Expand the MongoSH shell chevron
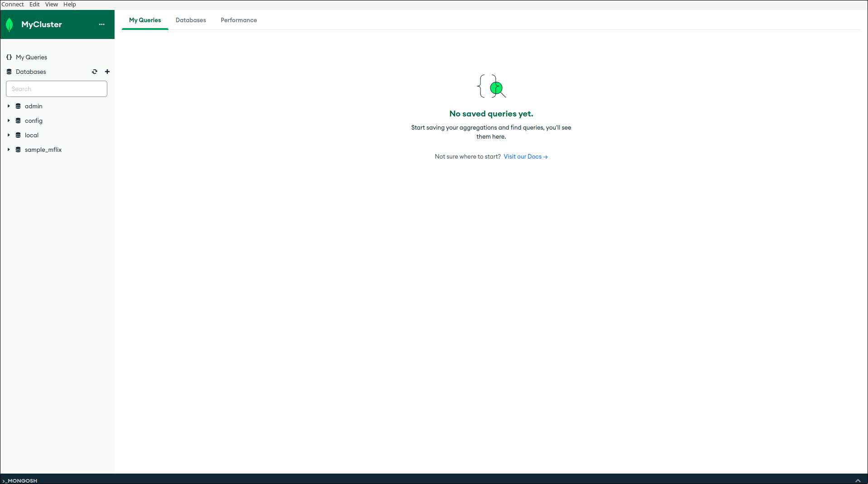The width and height of the screenshot is (868, 484). click(858, 480)
